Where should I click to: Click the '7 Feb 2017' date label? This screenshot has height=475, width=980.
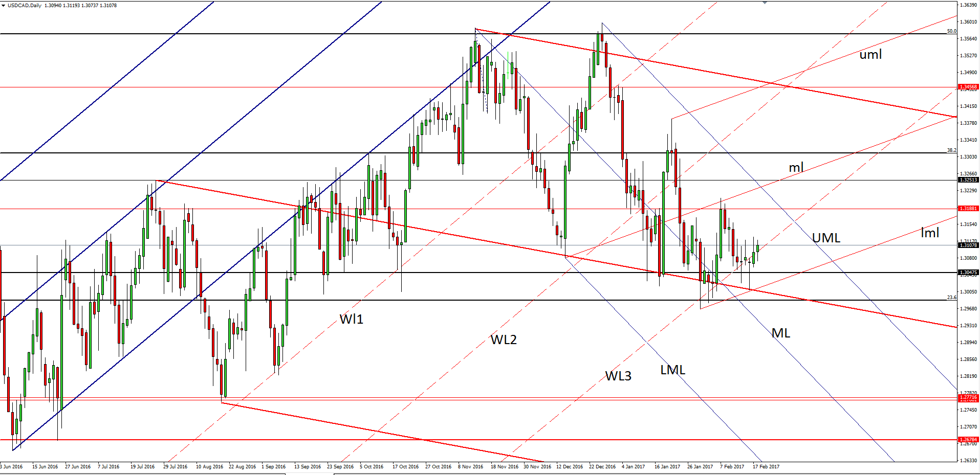click(x=732, y=467)
